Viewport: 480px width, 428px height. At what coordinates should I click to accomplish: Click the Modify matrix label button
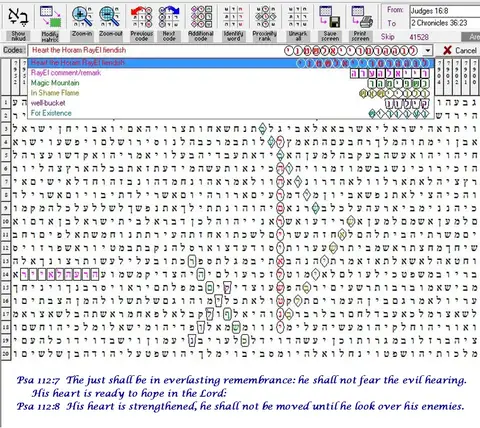(x=50, y=36)
